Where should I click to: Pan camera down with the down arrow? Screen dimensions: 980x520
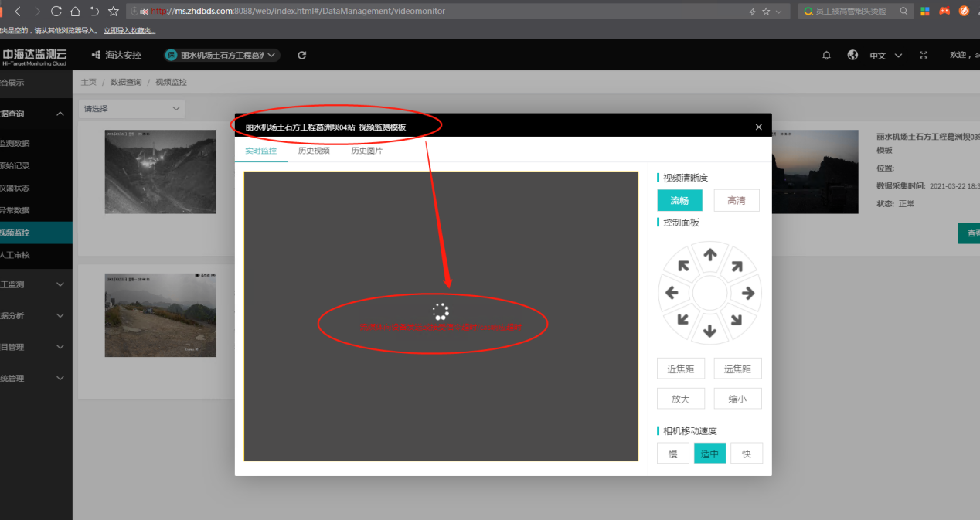click(710, 331)
